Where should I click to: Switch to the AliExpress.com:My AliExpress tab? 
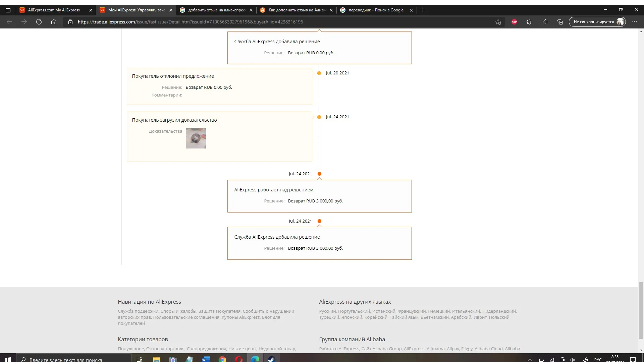(54, 10)
